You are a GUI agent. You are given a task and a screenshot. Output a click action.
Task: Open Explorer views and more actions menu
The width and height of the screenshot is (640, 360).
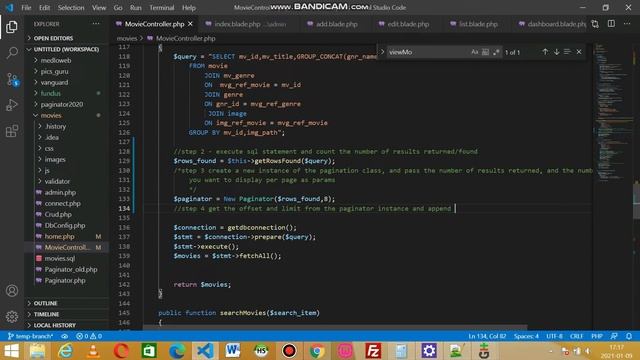coord(96,24)
